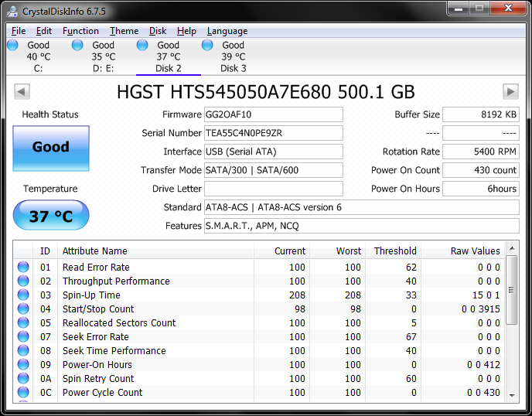Click the Interface field USB (Serial ATA)
Screen dimensions: 532x416
click(x=274, y=152)
